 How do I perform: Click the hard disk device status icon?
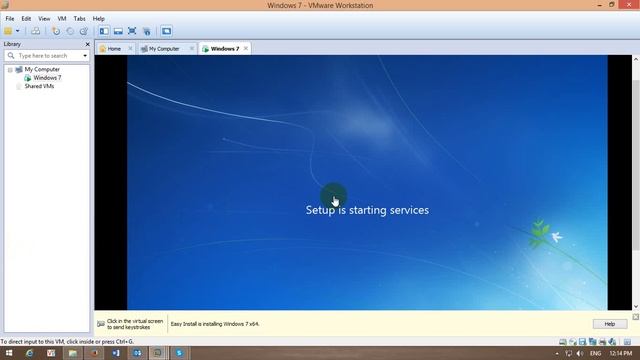(x=563, y=342)
